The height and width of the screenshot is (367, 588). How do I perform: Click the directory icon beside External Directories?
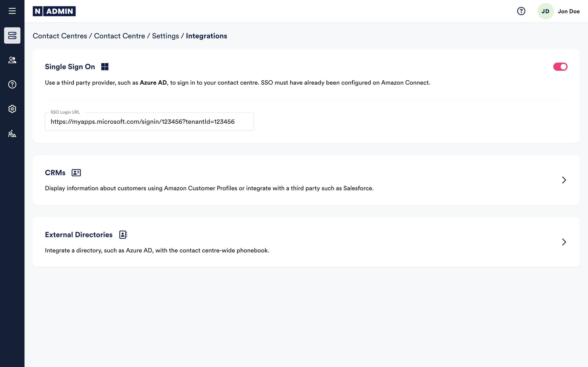(x=123, y=234)
